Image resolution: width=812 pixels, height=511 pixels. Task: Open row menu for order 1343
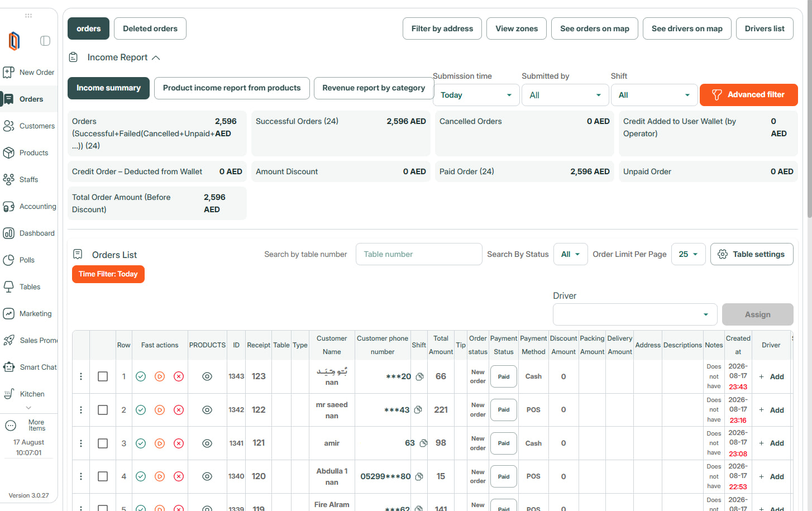coord(81,376)
